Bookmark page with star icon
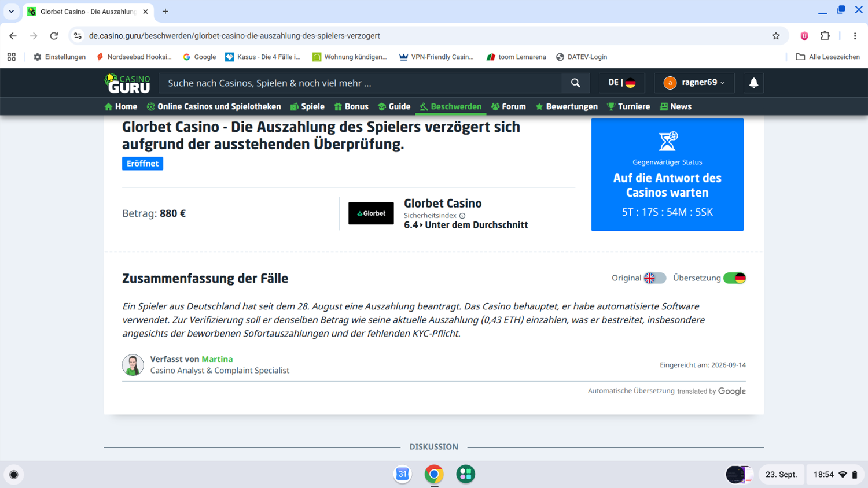 pos(776,36)
